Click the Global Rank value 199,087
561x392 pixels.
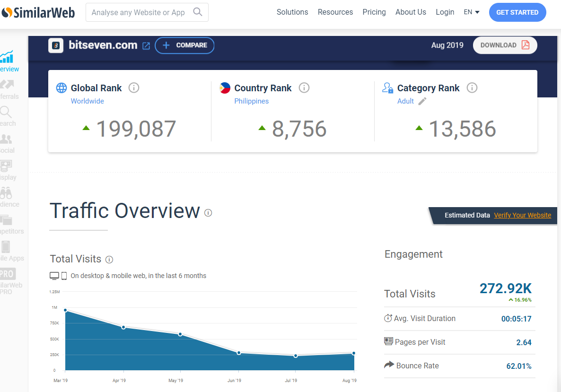(136, 129)
